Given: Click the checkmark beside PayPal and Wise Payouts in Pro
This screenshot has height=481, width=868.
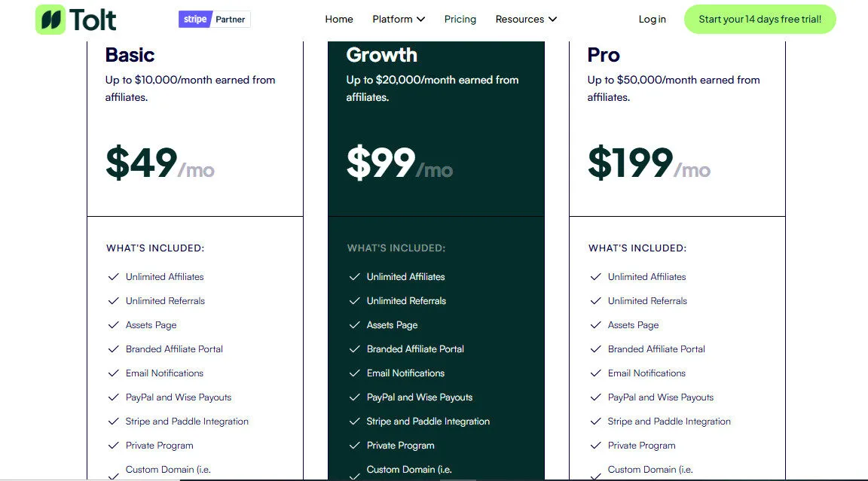Looking at the screenshot, I should 595,397.
